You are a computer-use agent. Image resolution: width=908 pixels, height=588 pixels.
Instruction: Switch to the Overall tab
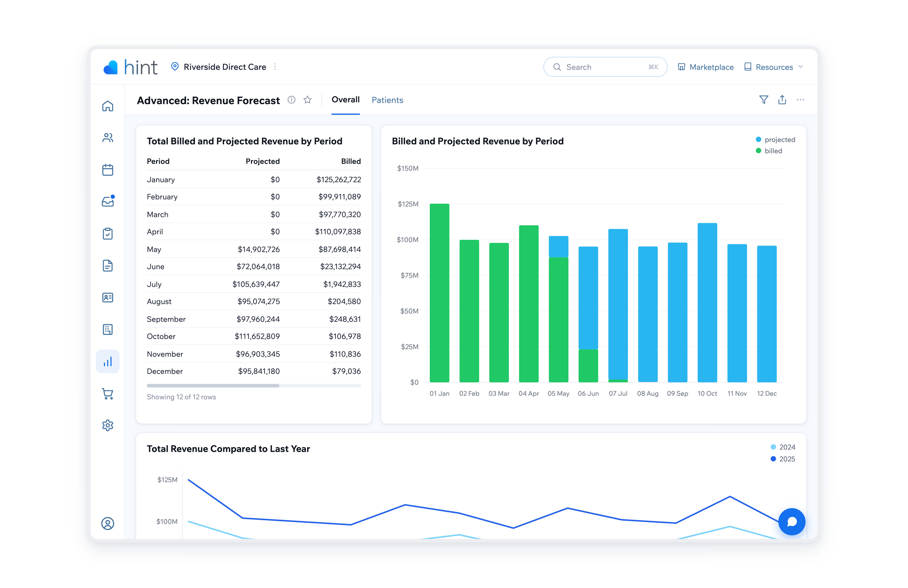click(x=345, y=100)
